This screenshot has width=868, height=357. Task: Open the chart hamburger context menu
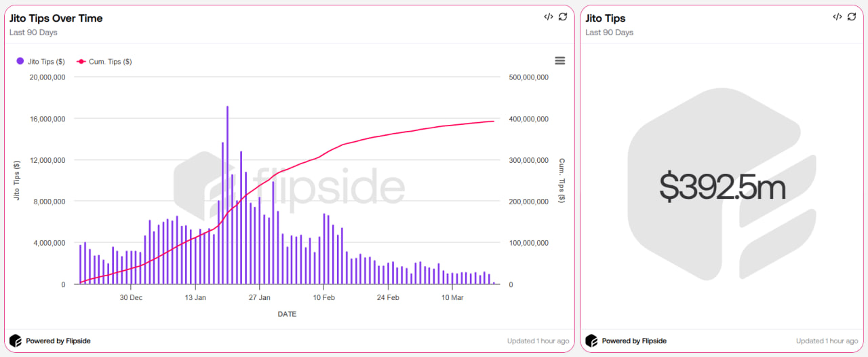tap(560, 60)
